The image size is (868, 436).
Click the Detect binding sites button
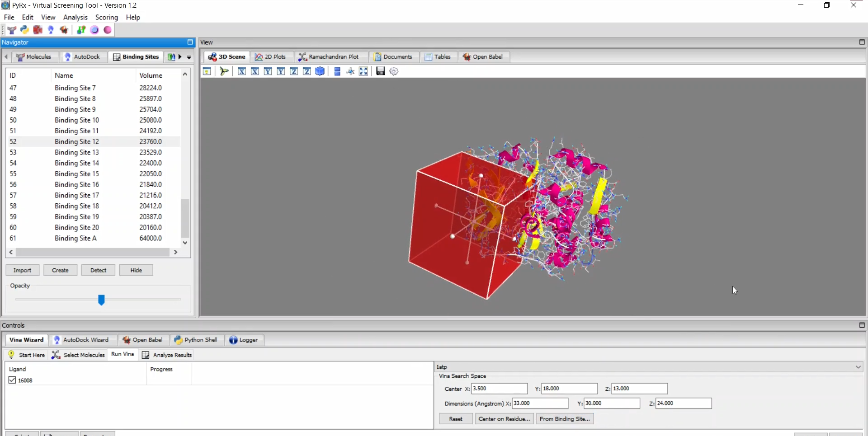[x=98, y=270]
